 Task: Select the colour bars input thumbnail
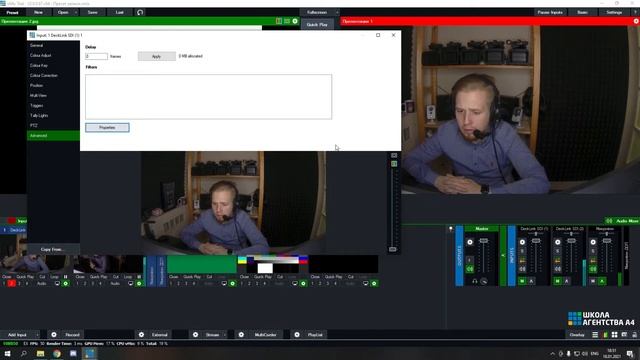pos(273,264)
